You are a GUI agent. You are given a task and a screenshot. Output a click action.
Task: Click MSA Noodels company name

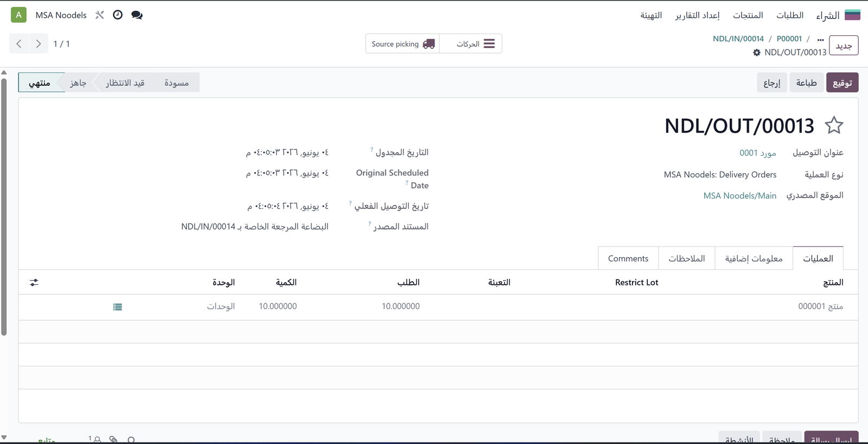click(61, 15)
